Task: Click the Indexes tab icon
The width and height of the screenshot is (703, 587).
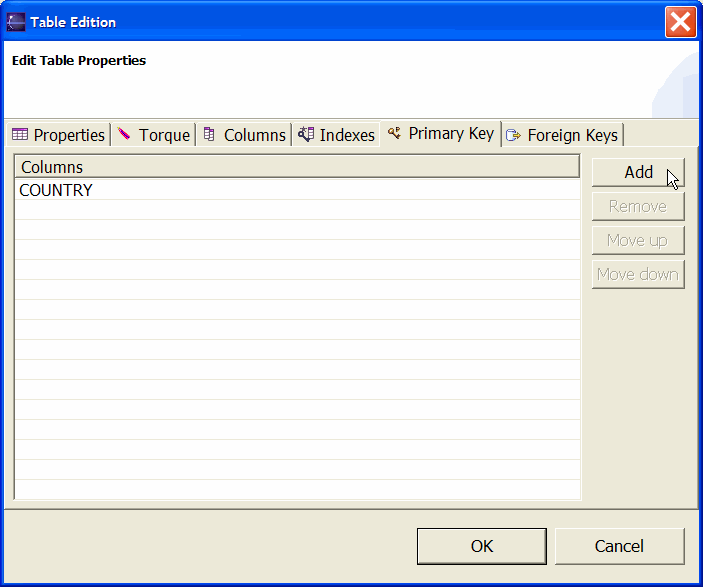Action: 306,135
